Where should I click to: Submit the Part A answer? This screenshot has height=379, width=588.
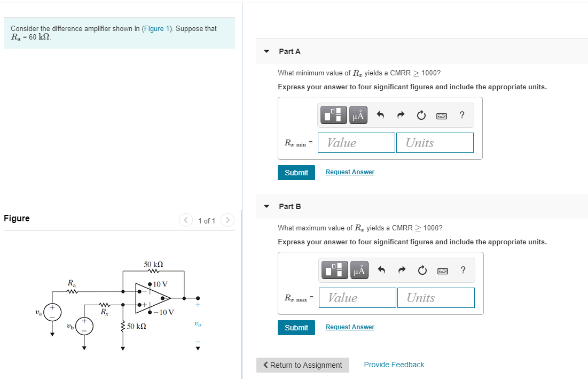[296, 172]
